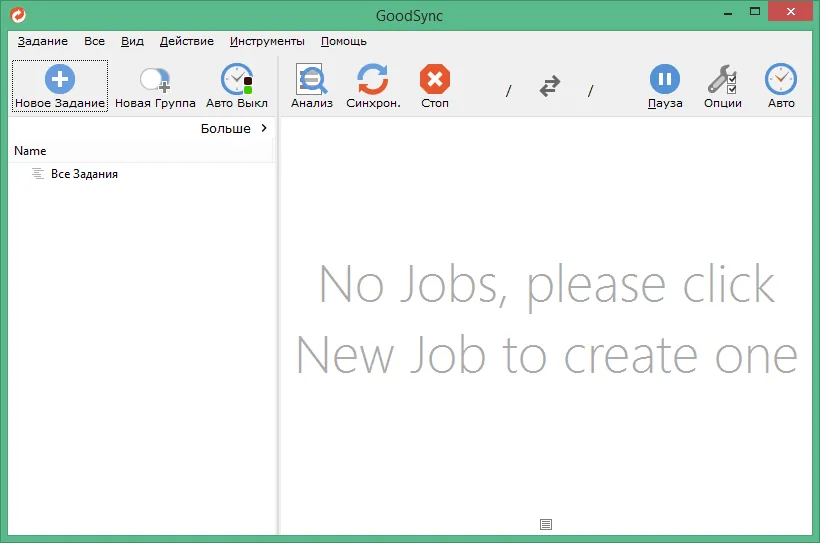Open Опции wrench icon

(x=722, y=79)
